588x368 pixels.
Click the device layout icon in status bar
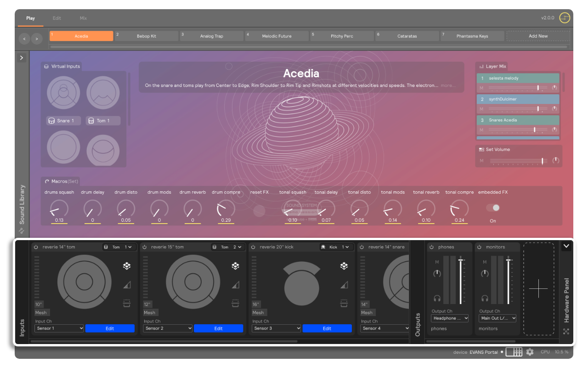514,352
